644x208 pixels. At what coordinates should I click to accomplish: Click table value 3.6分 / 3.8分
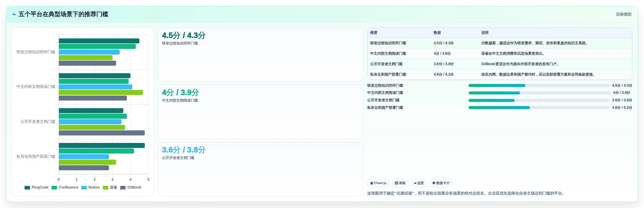[443, 64]
